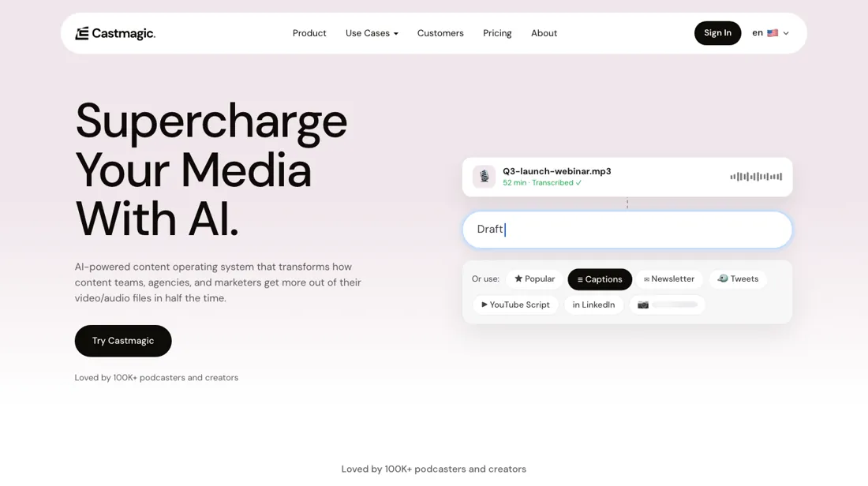
Task: Go to the Customers page
Action: click(440, 33)
